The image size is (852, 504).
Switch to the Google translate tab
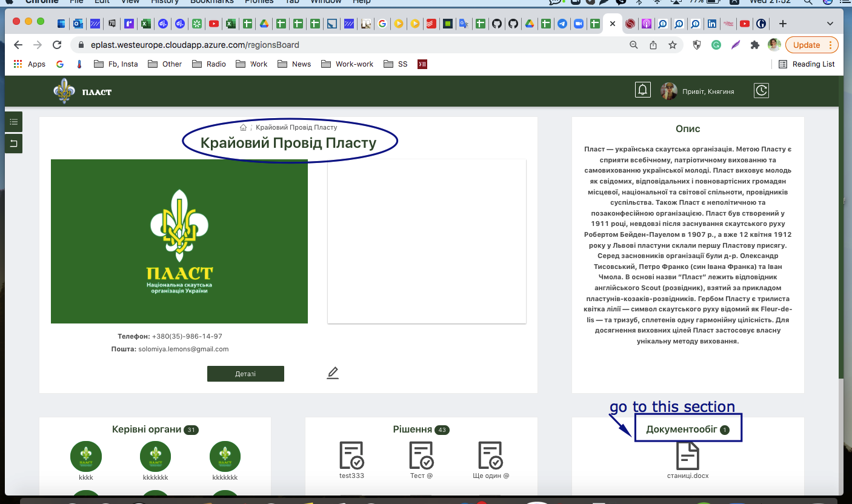pyautogui.click(x=464, y=24)
